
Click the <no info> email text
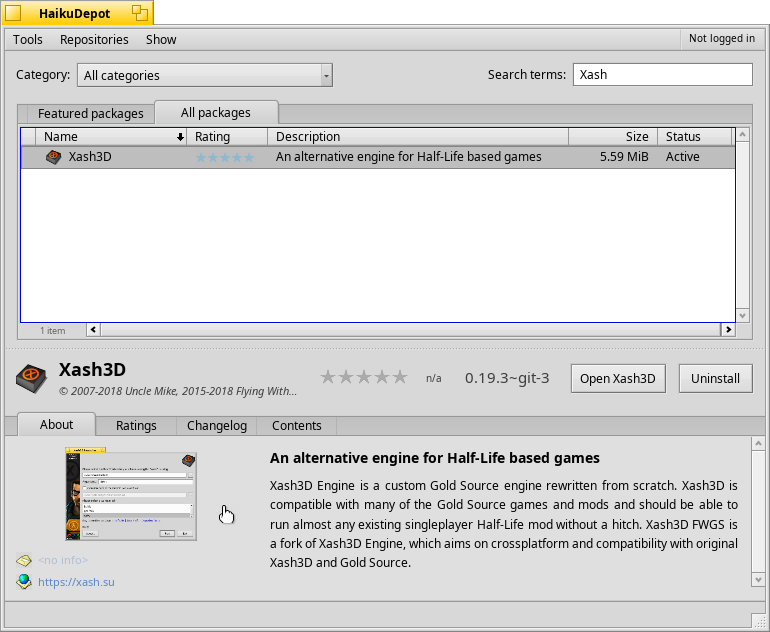coord(63,560)
